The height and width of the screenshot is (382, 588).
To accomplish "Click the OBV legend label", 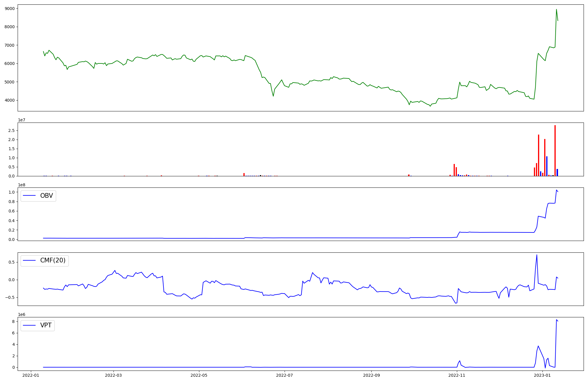I will [x=46, y=196].
